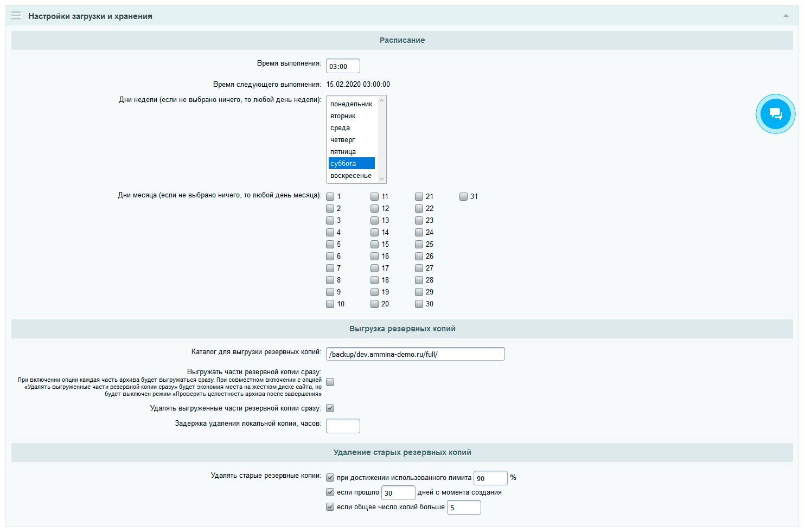This screenshot has height=532, width=805.
Task: Check day of month 10
Action: click(330, 304)
